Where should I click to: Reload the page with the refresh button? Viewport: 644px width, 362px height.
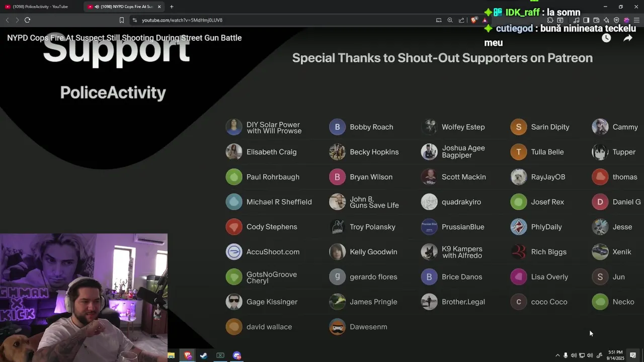click(x=27, y=20)
